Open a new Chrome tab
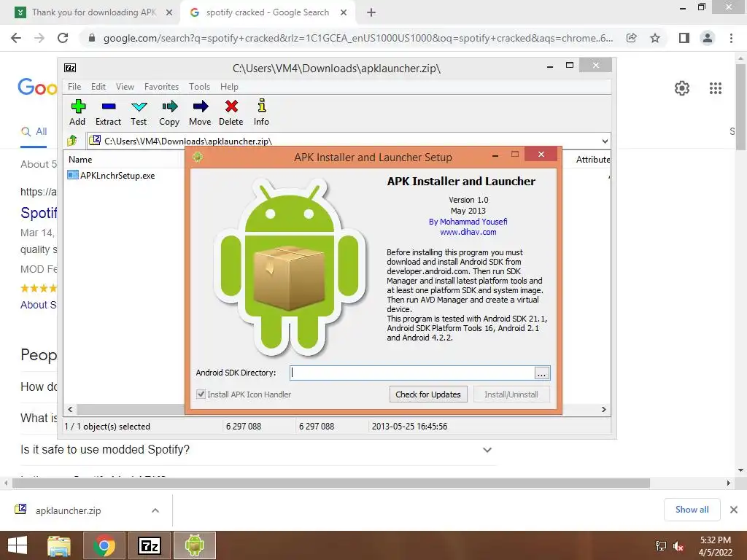 371,12
